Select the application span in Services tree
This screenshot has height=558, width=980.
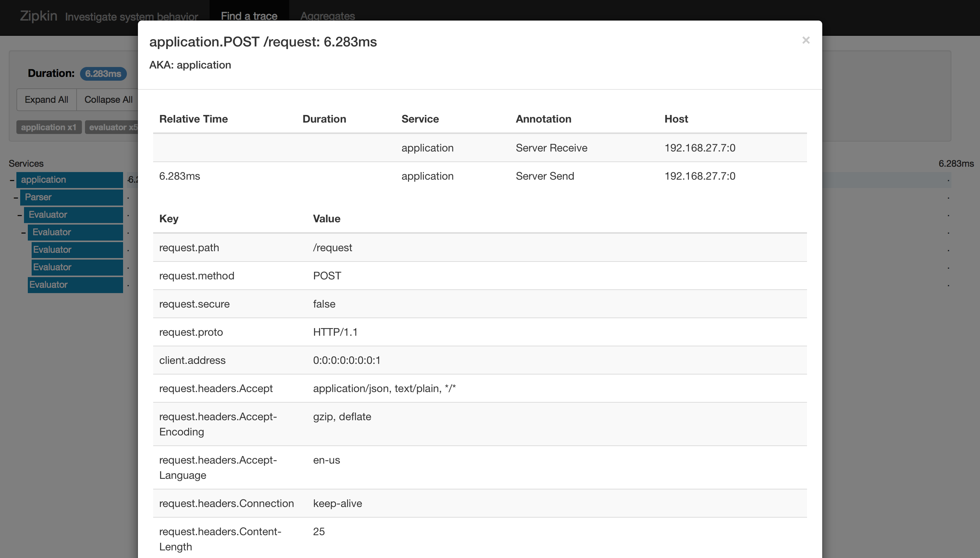69,180
